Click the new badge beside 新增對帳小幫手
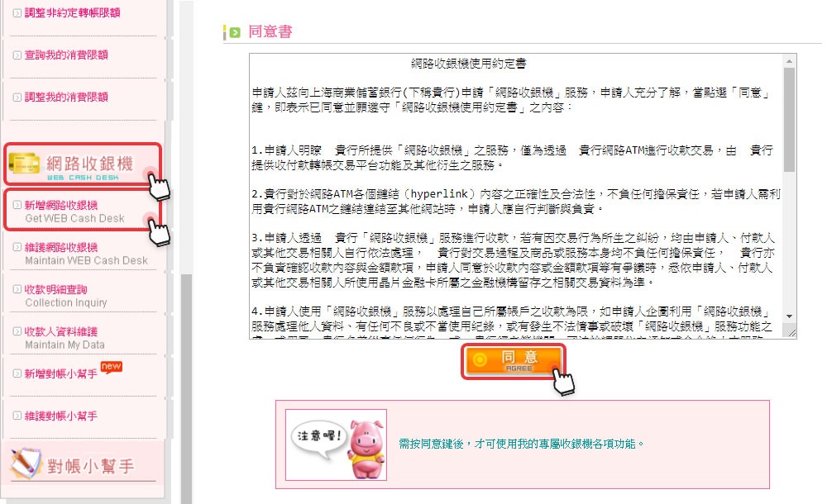827x504 pixels. coord(112,367)
